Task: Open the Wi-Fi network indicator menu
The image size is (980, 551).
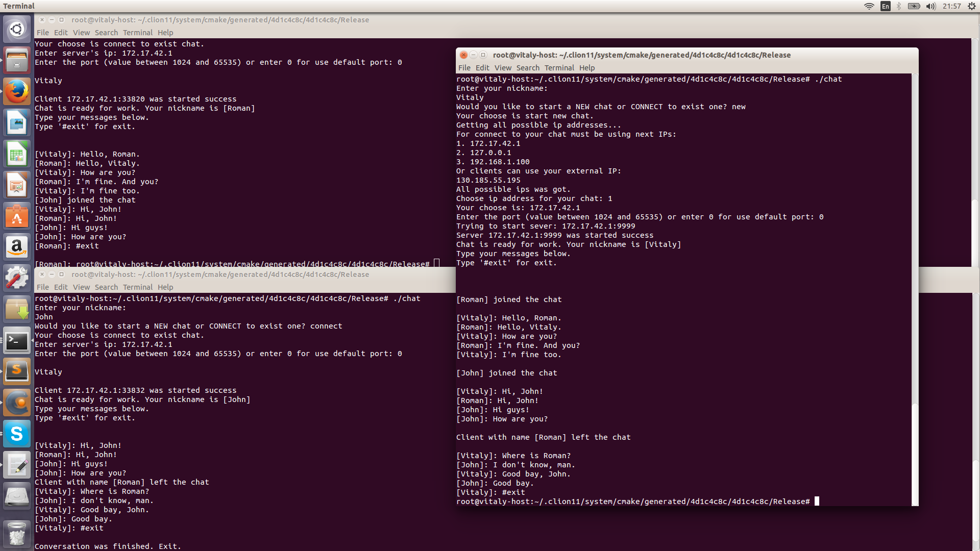Action: click(x=869, y=6)
